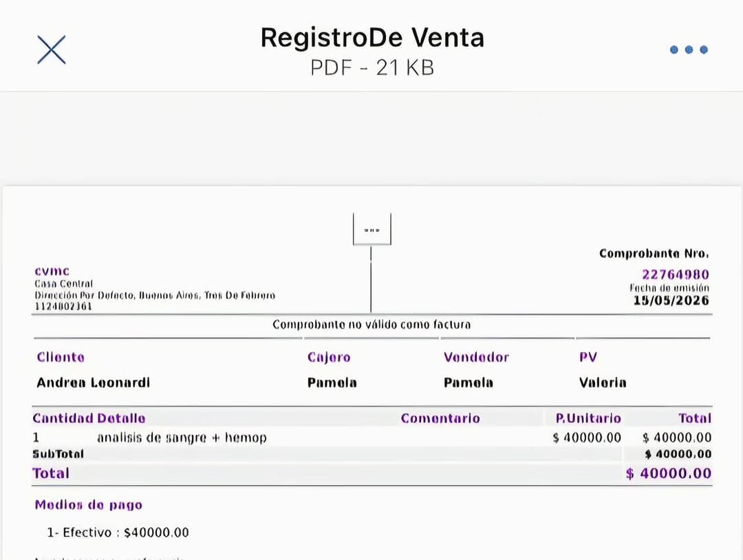Open the three-dot more options menu
This screenshot has width=743, height=560.
pos(689,50)
